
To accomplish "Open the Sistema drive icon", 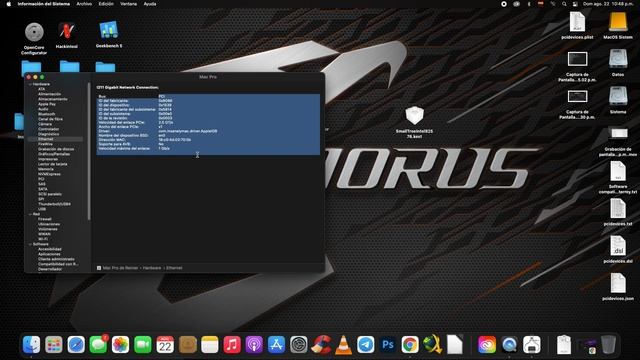I will [x=618, y=96].
